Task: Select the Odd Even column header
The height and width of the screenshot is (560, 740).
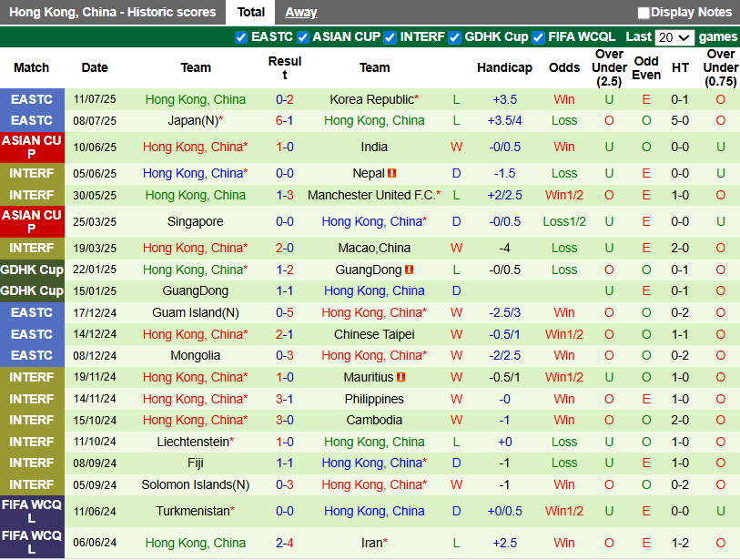Action: [x=646, y=67]
